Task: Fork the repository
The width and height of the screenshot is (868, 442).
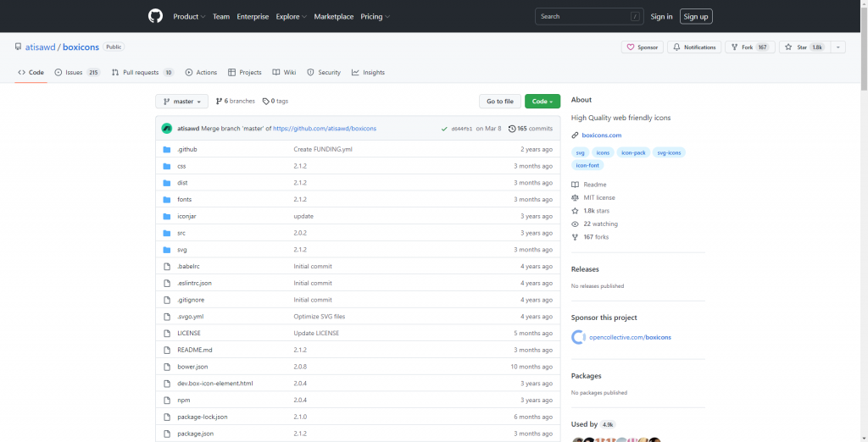Action: (750, 47)
